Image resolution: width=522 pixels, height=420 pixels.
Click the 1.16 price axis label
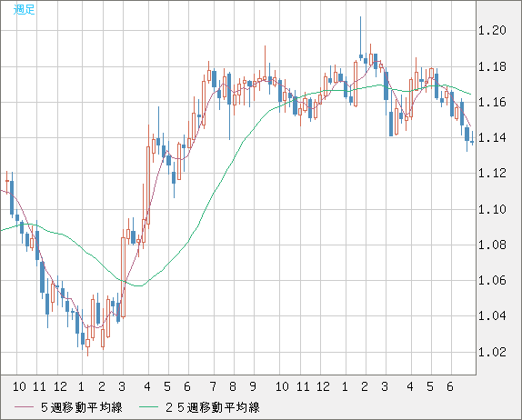pos(492,102)
